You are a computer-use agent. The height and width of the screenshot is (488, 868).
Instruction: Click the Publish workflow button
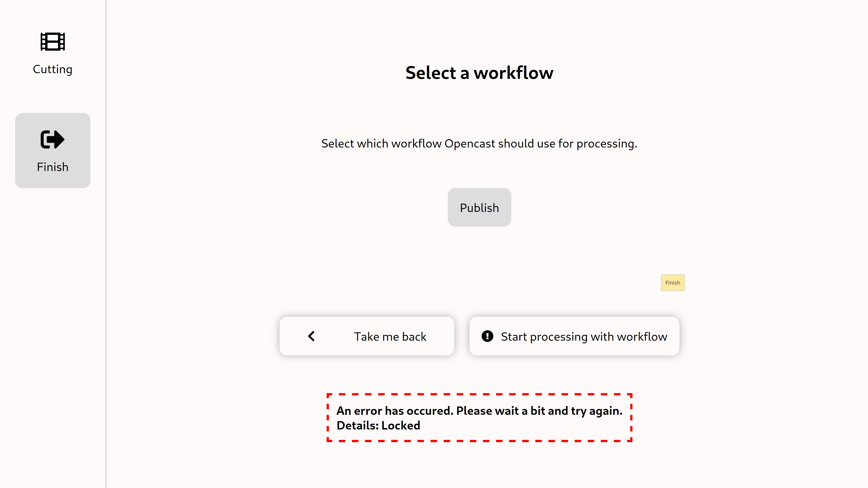tap(479, 207)
